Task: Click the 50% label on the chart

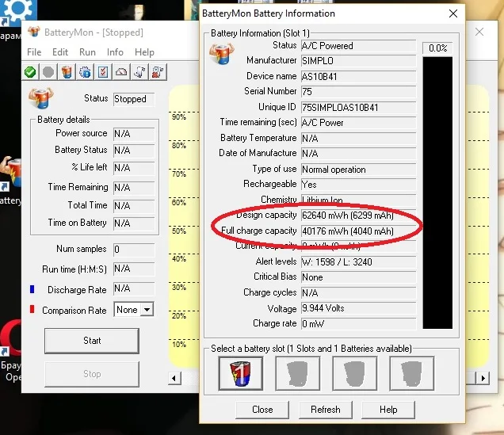Action: (179, 231)
